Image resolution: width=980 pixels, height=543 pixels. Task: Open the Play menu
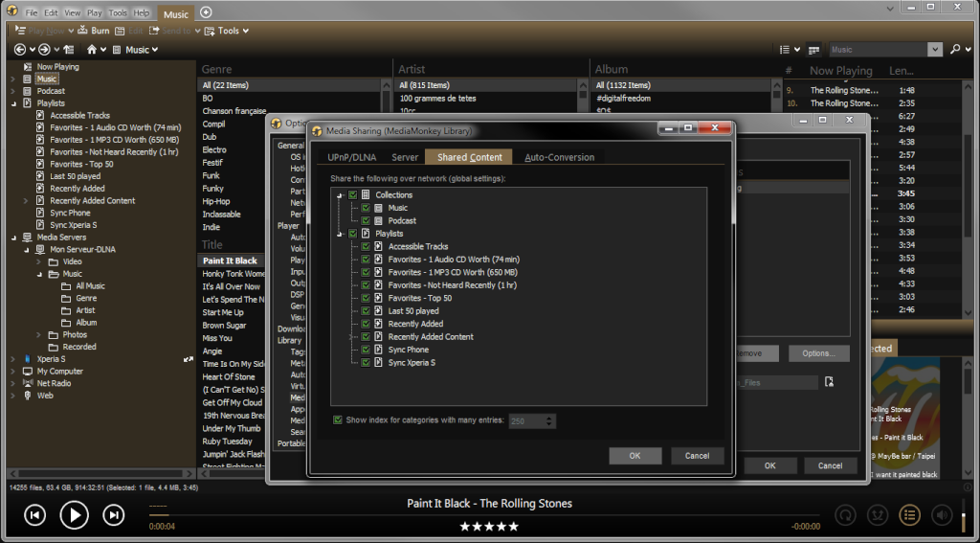pyautogui.click(x=95, y=12)
